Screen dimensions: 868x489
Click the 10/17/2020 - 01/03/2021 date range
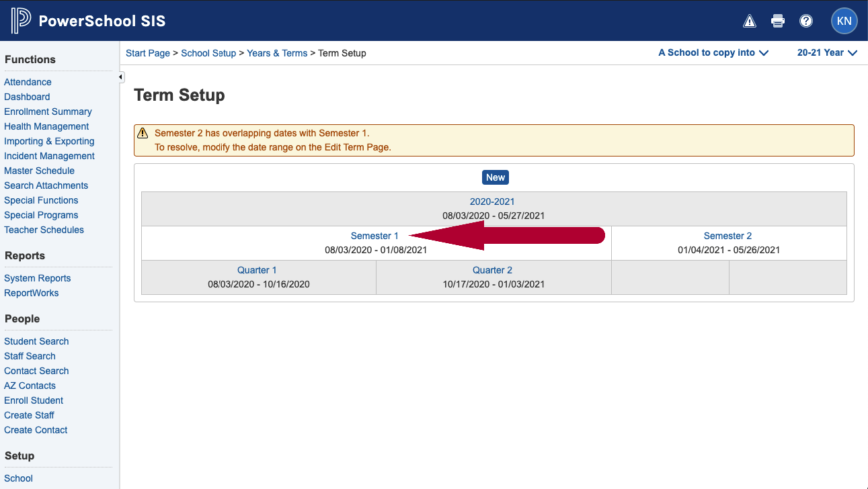[494, 284]
